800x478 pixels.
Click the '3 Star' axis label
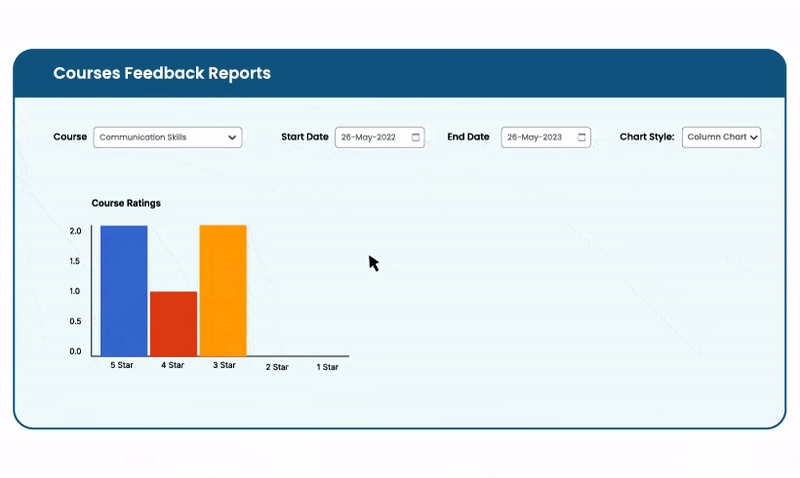(x=224, y=365)
